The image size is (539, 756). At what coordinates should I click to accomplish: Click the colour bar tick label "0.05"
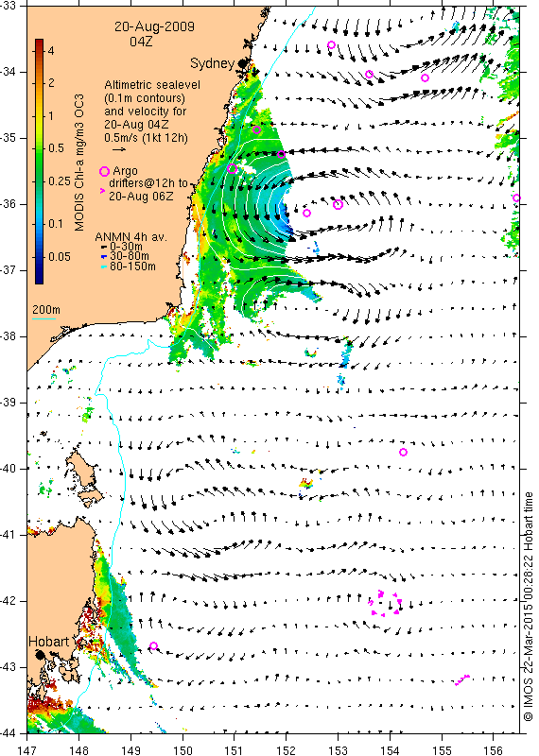(x=60, y=256)
